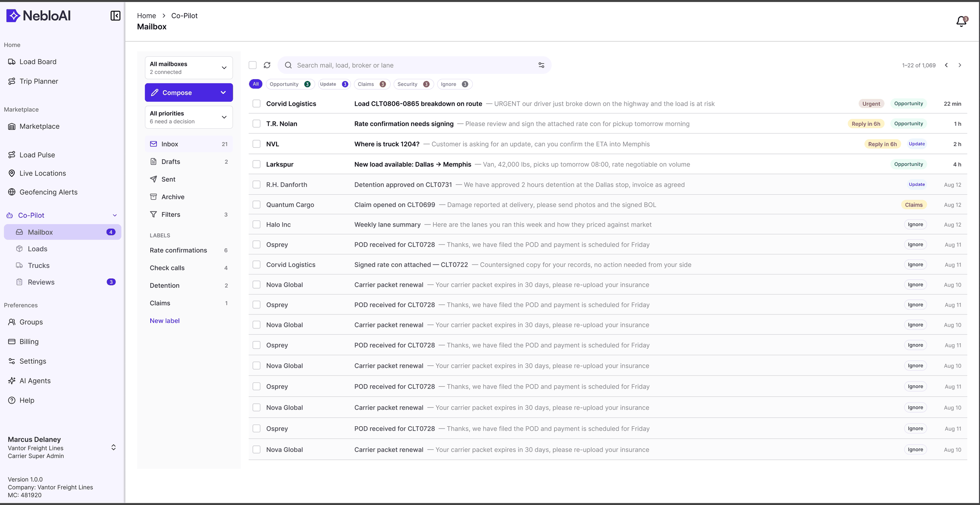Refresh the mailbox list
The image size is (980, 505).
(x=267, y=65)
